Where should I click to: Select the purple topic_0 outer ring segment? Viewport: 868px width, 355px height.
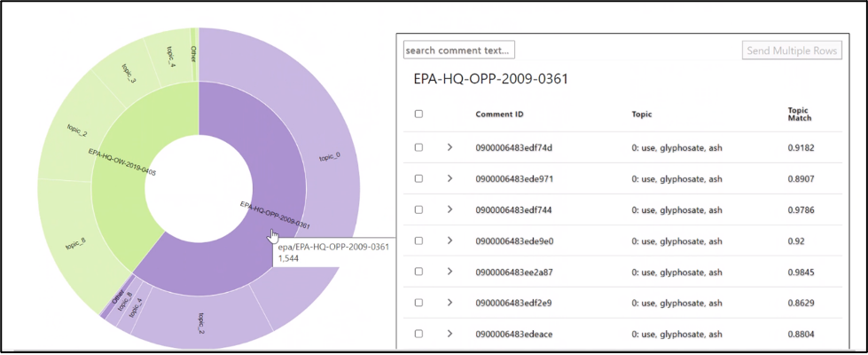coord(331,158)
